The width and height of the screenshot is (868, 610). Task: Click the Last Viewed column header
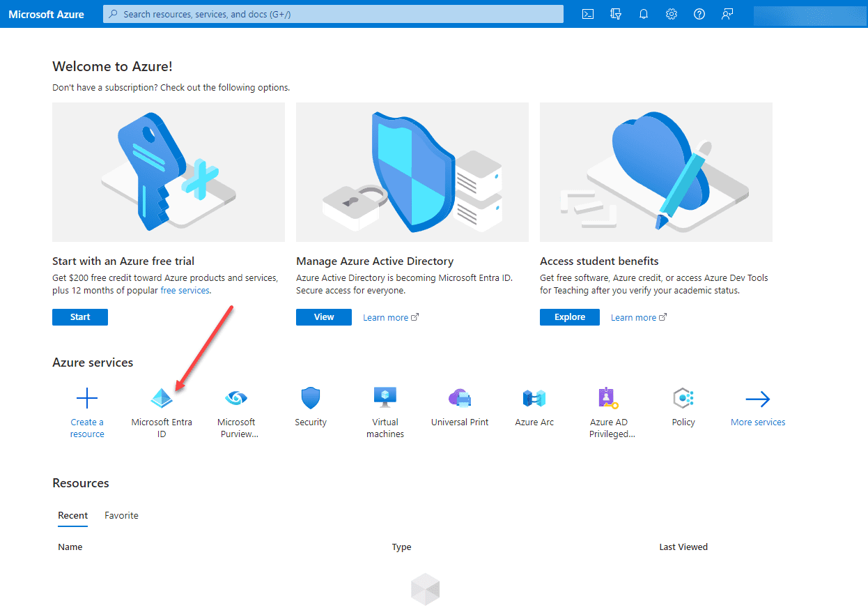tap(683, 547)
